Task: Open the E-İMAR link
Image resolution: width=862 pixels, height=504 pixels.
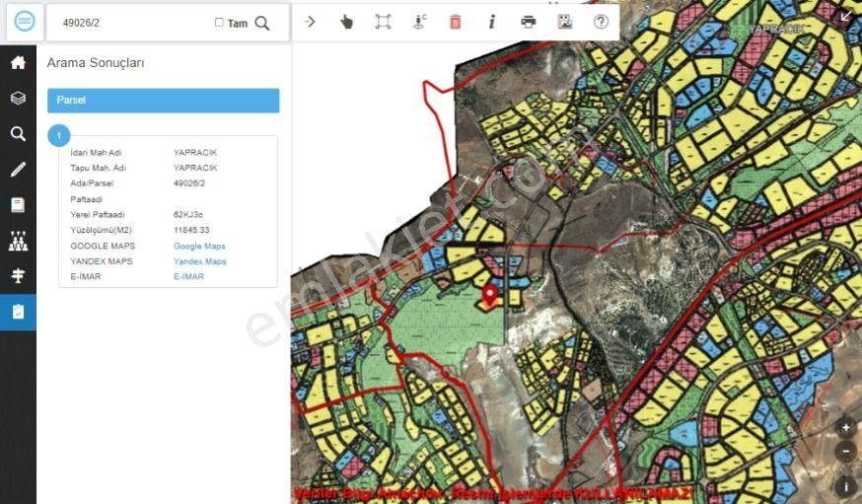Action: pyautogui.click(x=188, y=277)
